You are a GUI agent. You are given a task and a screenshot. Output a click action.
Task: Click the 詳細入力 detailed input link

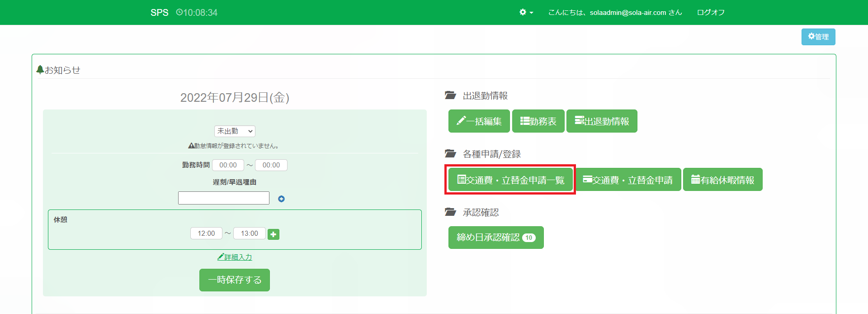pos(235,257)
